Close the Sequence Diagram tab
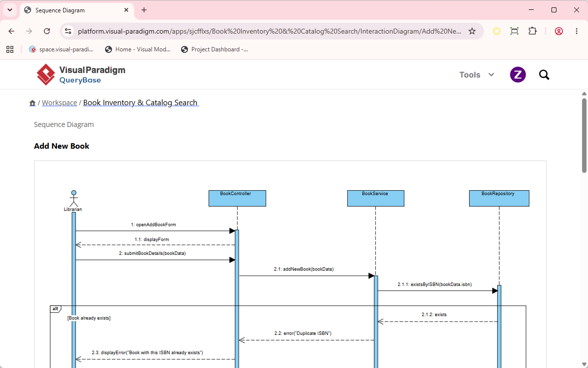 tap(126, 10)
